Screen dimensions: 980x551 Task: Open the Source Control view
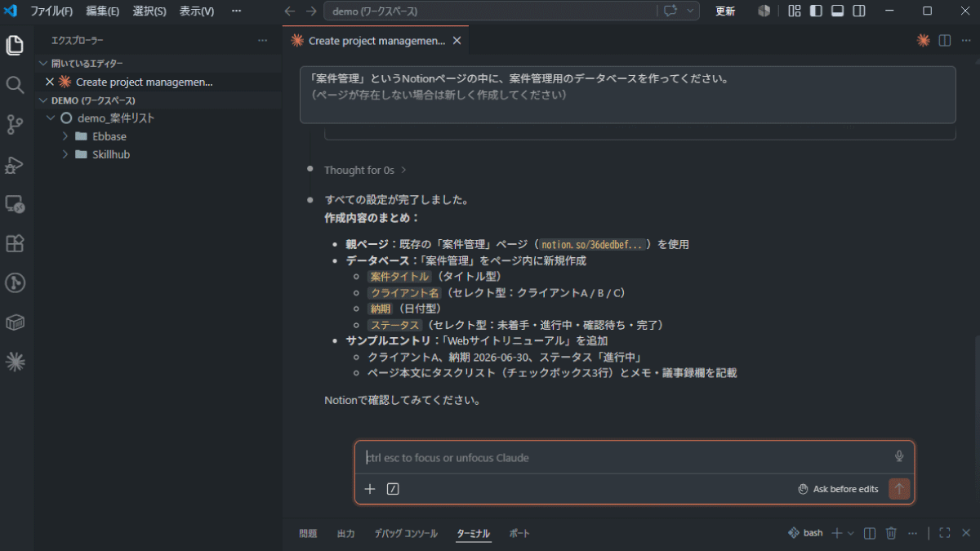point(15,124)
